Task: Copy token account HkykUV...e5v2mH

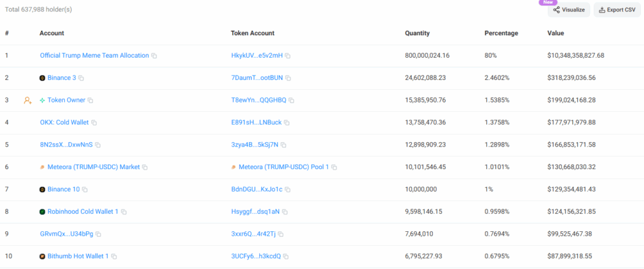Action: (288, 55)
